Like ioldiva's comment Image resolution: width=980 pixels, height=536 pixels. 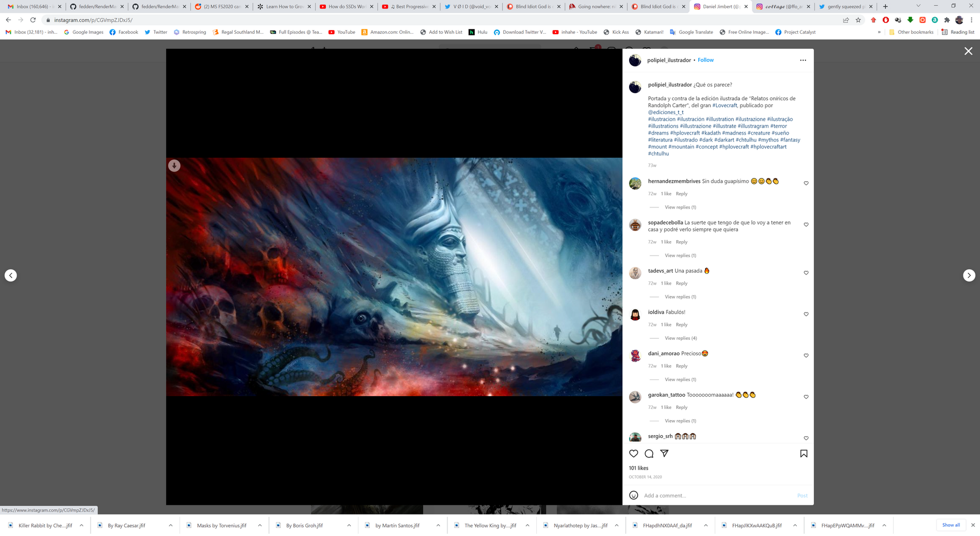(806, 314)
